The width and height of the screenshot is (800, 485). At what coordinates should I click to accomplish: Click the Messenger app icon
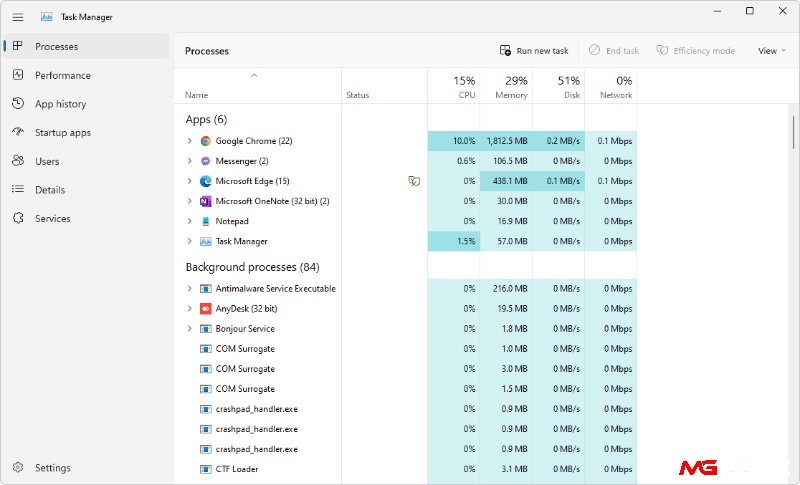205,161
